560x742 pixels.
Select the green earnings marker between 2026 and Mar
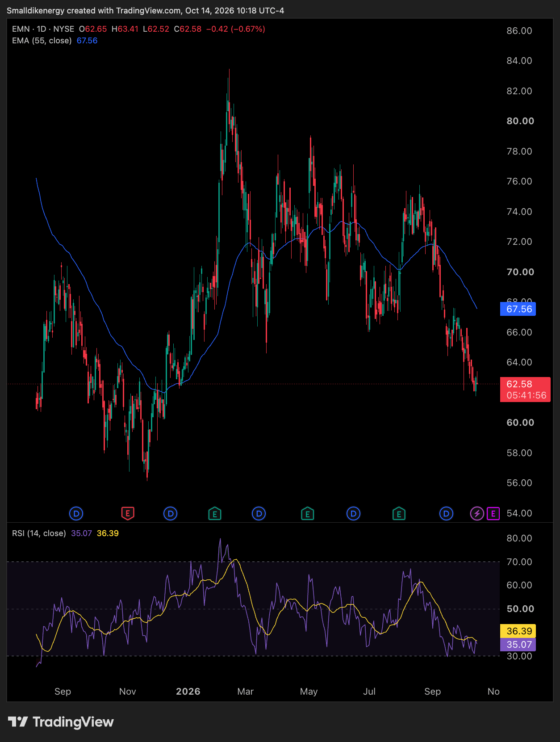[215, 514]
